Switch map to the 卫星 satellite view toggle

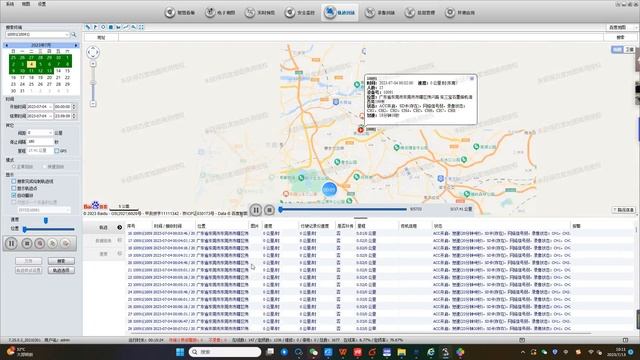click(x=629, y=49)
